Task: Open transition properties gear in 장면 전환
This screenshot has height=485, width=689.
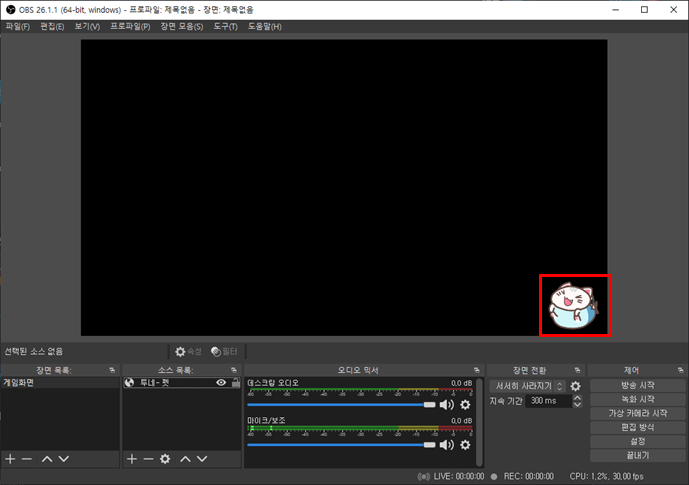Action: coord(576,386)
